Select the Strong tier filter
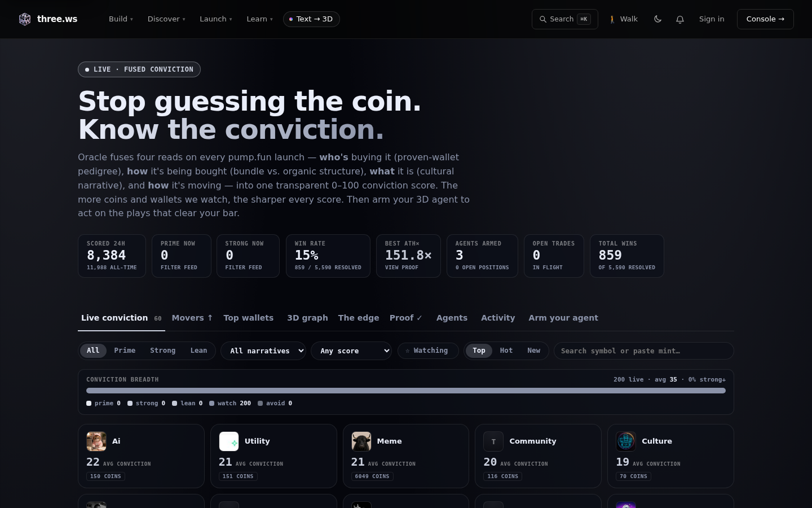 162,351
